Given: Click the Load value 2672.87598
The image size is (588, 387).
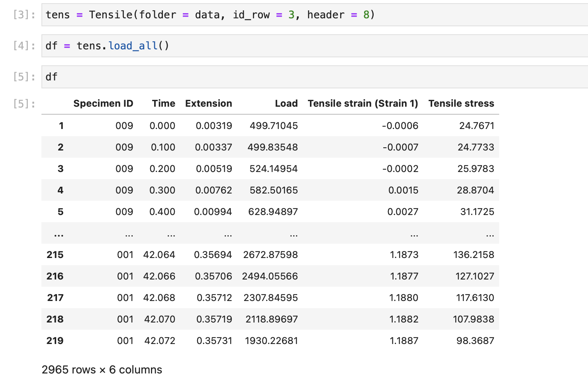Looking at the screenshot, I should [270, 255].
